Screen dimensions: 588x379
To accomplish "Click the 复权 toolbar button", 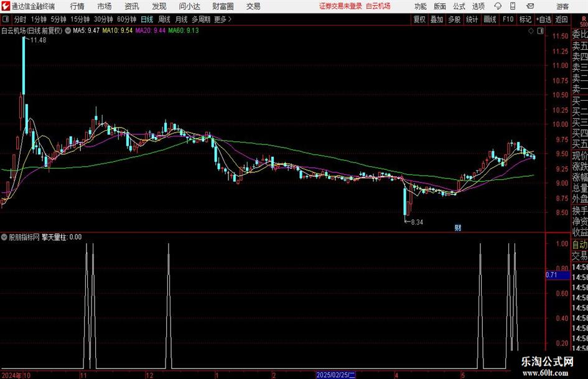I will coord(419,19).
